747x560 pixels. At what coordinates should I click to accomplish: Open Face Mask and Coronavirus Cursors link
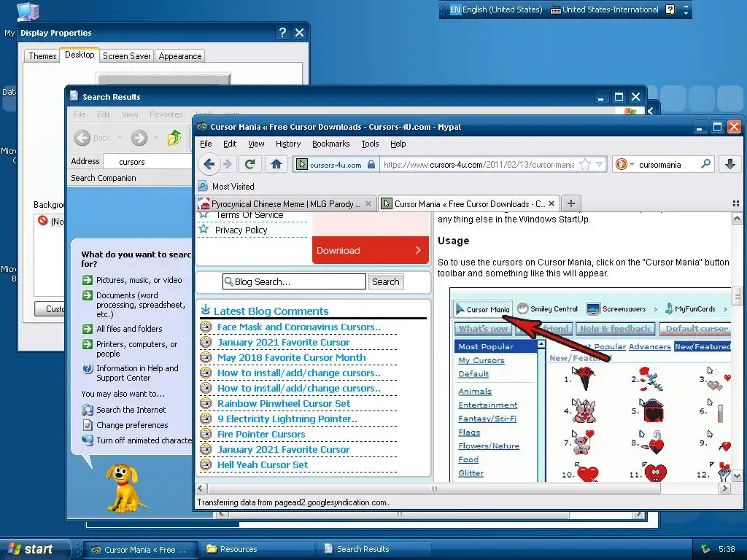[298, 327]
